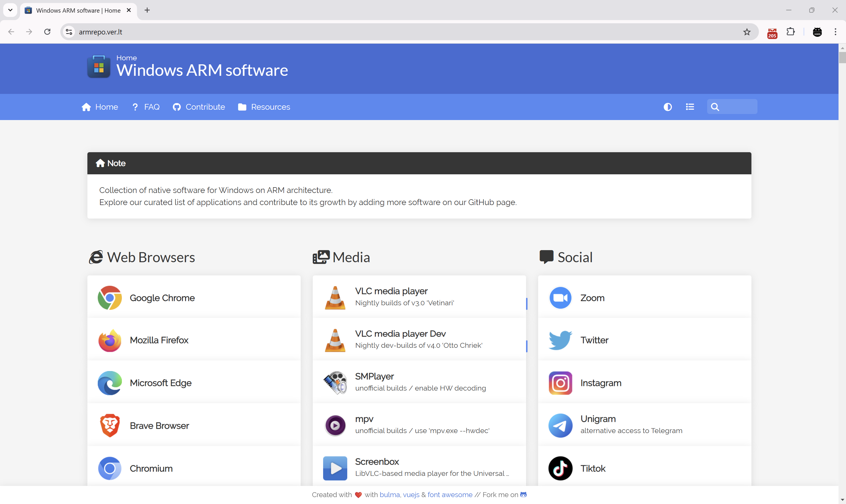Open the Mozilla Firefox entry

click(x=159, y=340)
